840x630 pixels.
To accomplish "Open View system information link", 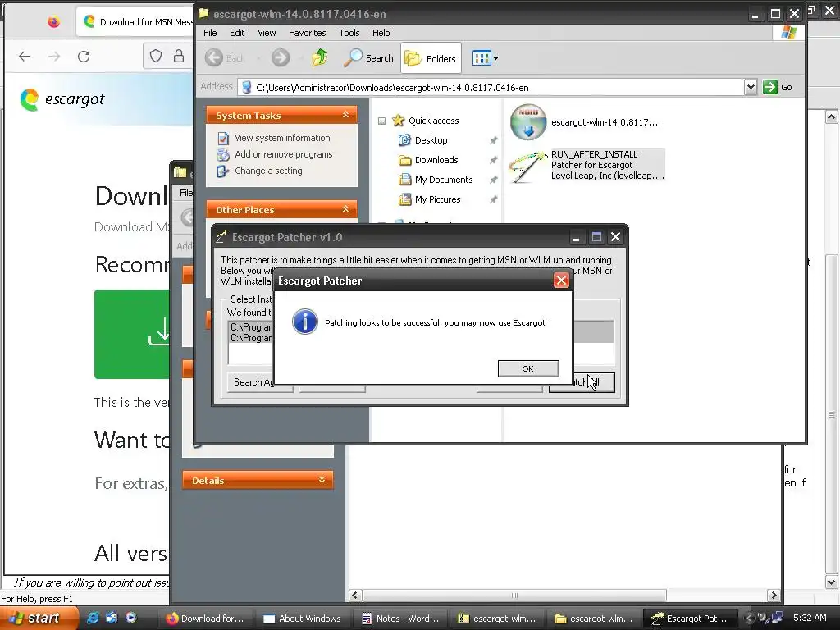I will [x=282, y=138].
